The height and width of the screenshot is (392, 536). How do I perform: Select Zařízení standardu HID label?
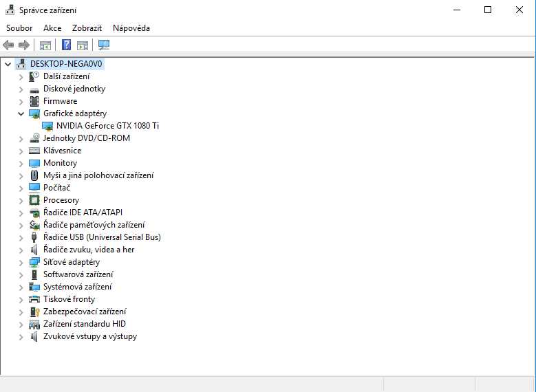[85, 324]
